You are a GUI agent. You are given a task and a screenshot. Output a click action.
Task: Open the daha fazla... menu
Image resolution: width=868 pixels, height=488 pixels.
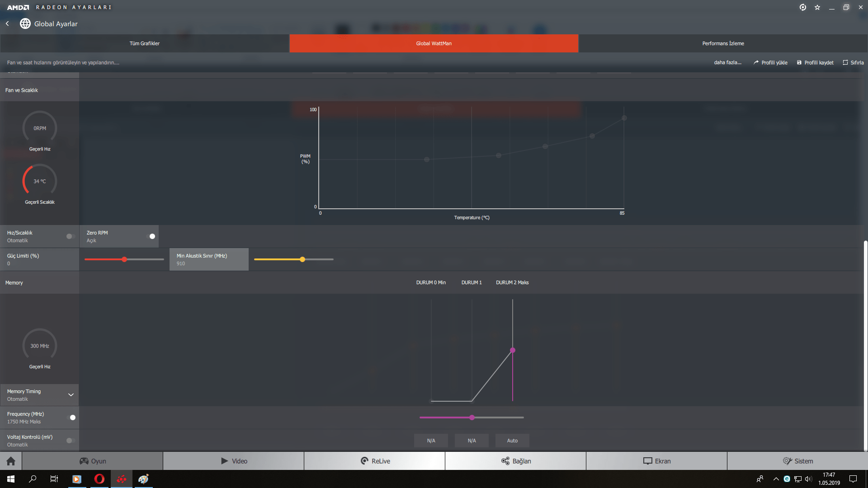727,62
